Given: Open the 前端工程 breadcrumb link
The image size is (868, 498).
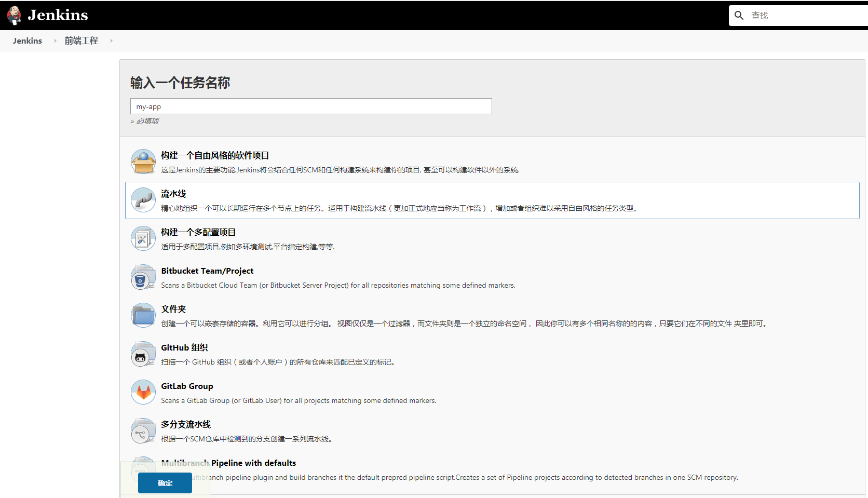Looking at the screenshot, I should [81, 41].
